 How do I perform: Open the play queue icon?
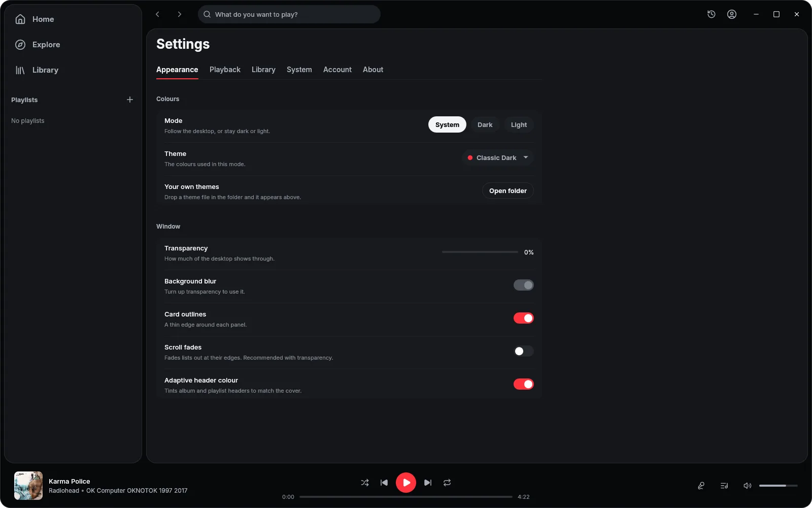tap(724, 486)
